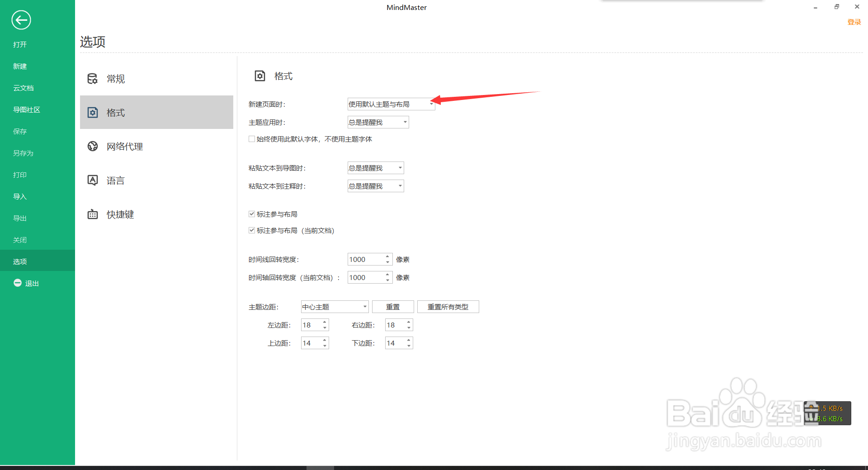Open the 粘贴文本到导图时 dropdown
The width and height of the screenshot is (868, 470).
[376, 168]
